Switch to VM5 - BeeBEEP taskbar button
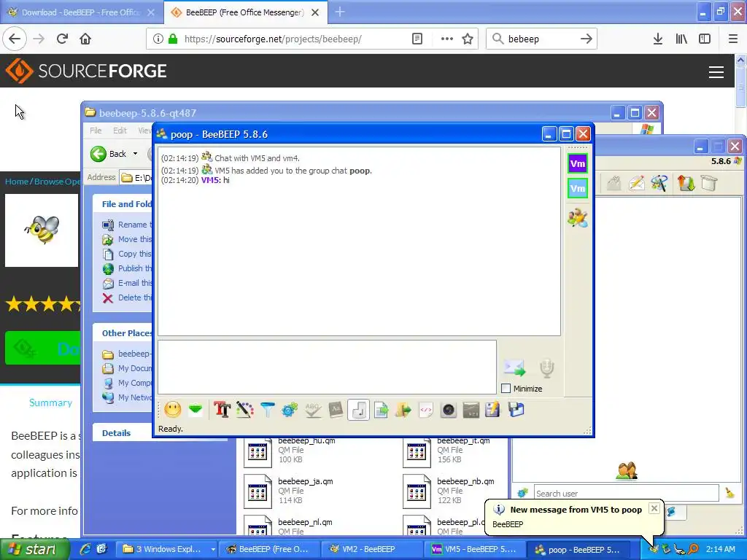Screen dimensions: 747x560 click(x=474, y=549)
